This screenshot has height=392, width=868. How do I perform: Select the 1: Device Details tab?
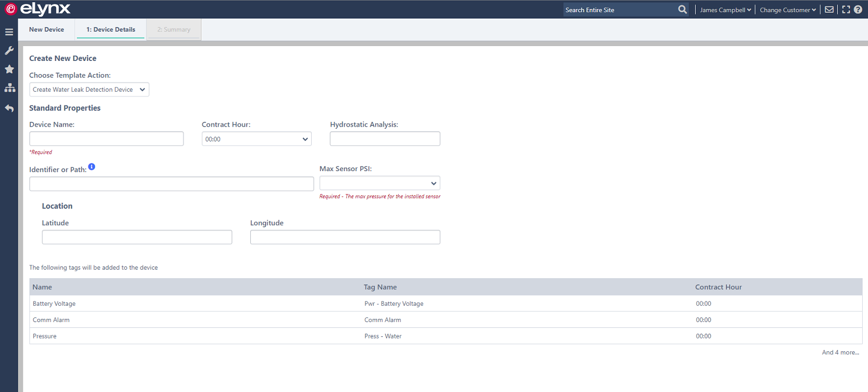click(x=111, y=30)
